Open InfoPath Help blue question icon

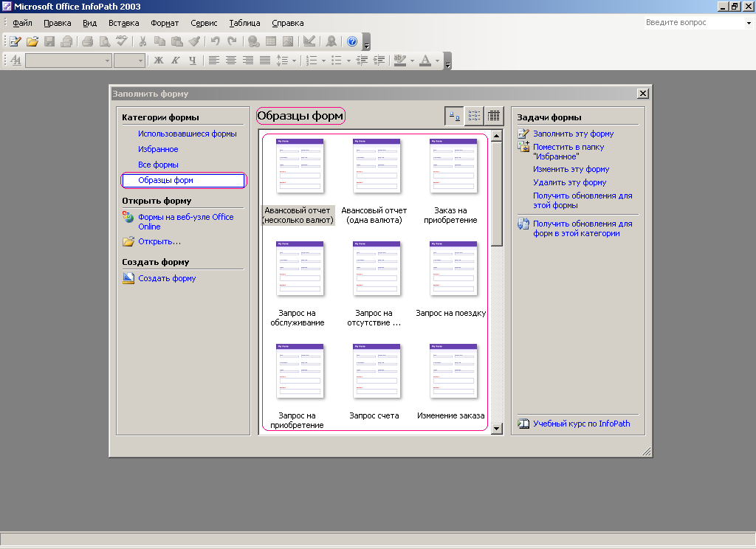(x=352, y=41)
